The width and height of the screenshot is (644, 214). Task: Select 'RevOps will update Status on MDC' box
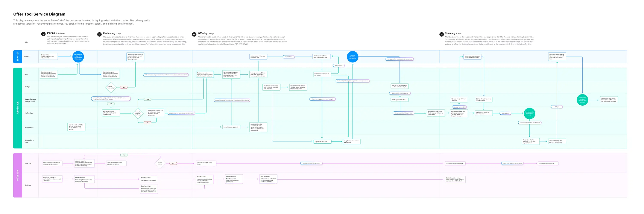tap(399, 86)
